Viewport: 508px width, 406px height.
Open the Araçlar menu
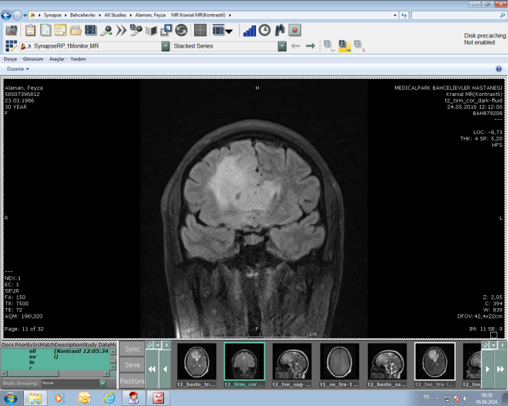[x=57, y=59]
